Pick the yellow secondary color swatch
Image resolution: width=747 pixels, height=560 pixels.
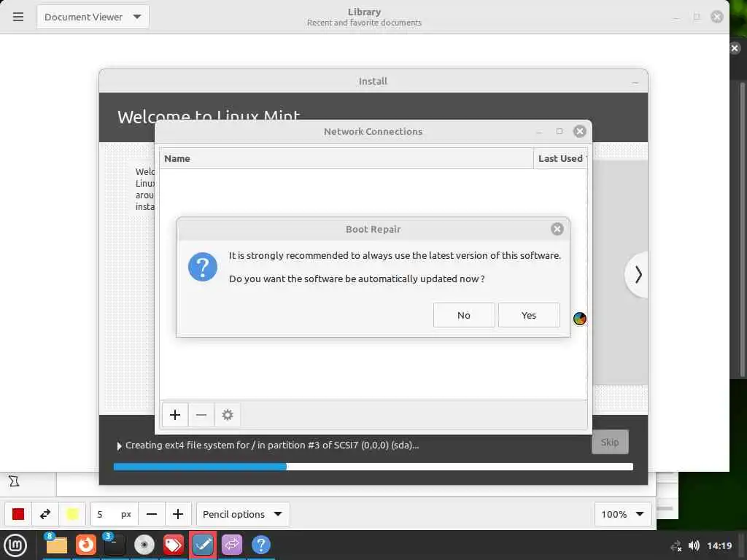[72, 514]
